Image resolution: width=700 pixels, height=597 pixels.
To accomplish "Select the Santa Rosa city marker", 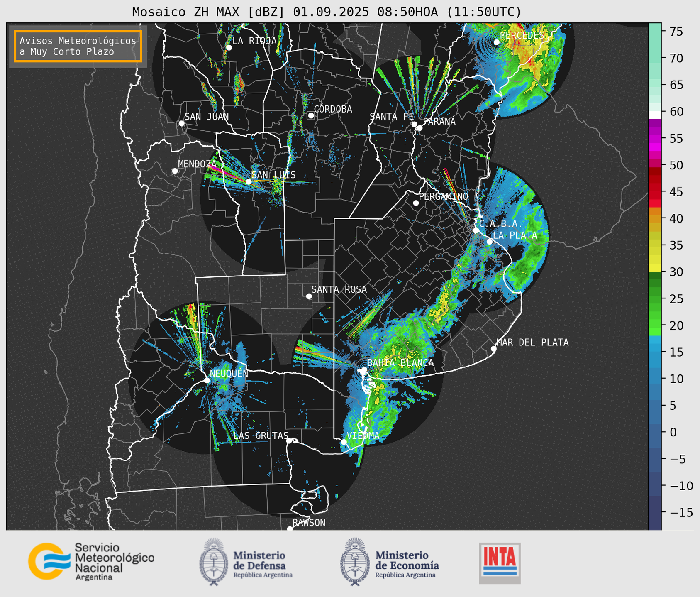I will (x=309, y=296).
